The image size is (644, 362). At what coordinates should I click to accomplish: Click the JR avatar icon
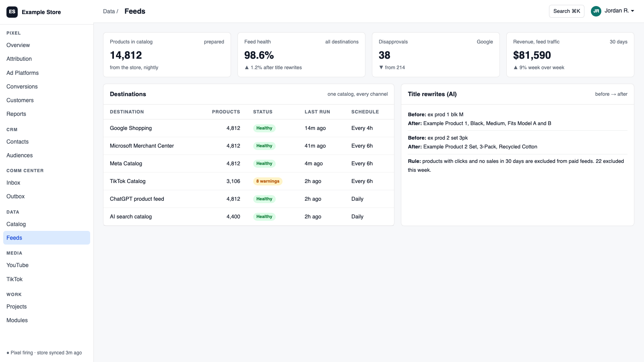click(x=596, y=11)
